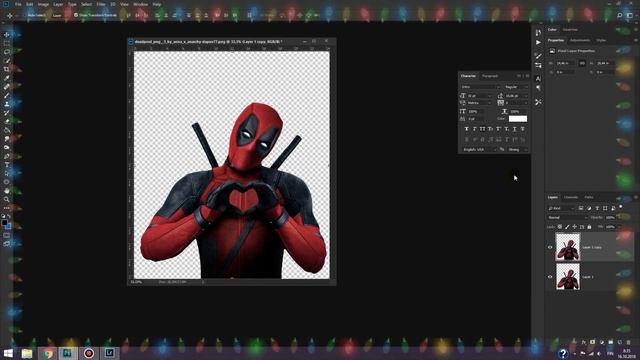The image size is (640, 360).
Task: Toggle All Caps in Character panel
Action: tap(482, 129)
